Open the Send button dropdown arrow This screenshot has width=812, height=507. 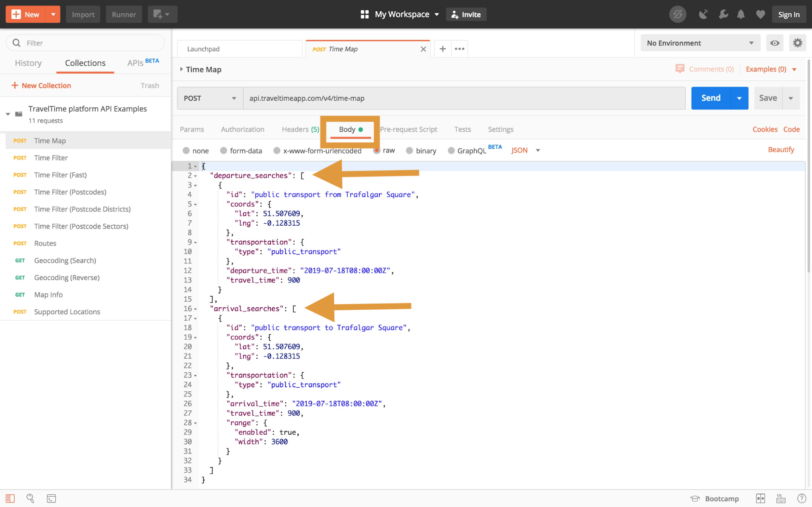pos(739,98)
